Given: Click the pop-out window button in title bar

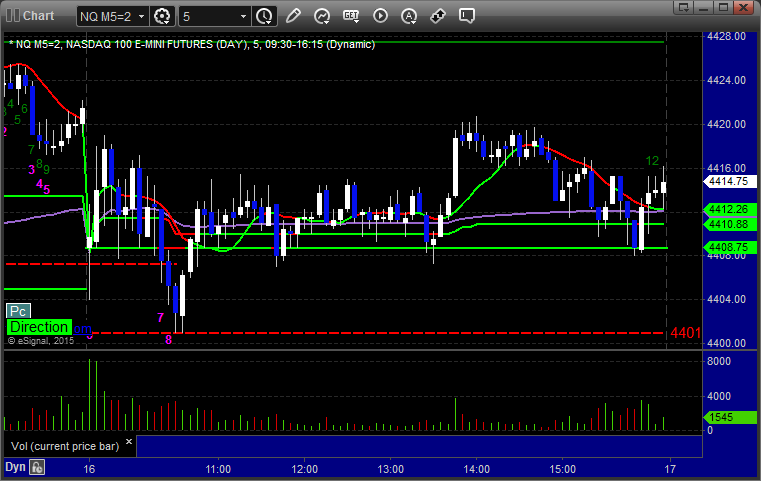Looking at the screenshot, I should click(684, 7).
